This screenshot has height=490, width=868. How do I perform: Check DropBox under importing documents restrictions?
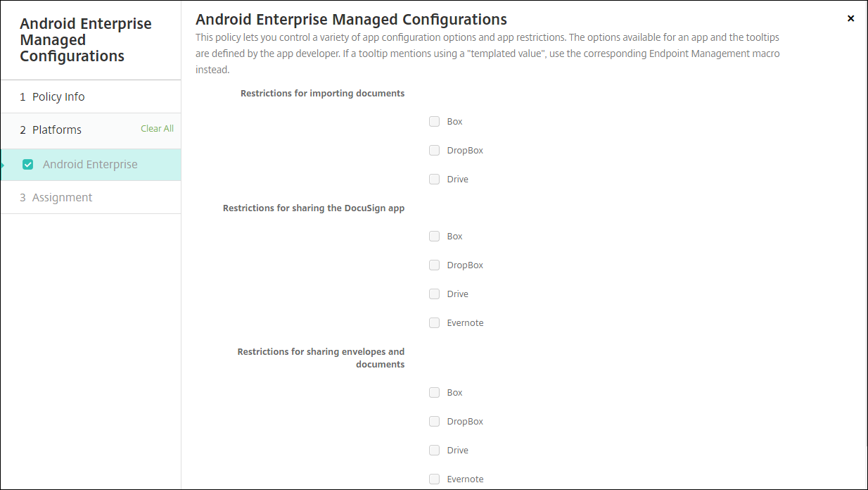(434, 151)
